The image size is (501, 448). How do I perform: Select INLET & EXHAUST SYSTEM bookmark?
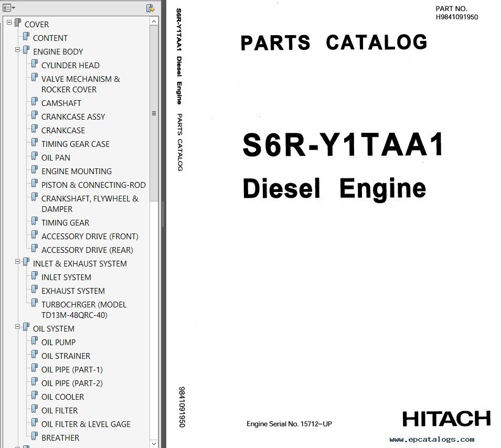tap(80, 264)
